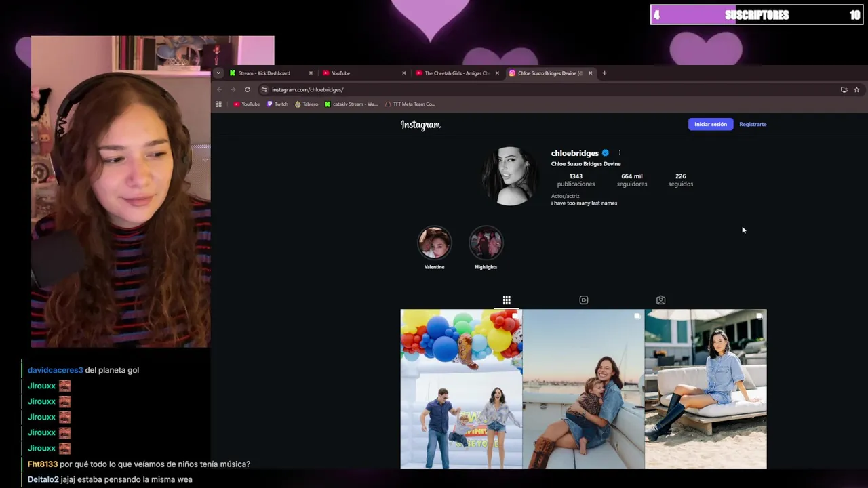Click the chloebridges username
The width and height of the screenshot is (868, 488).
(575, 153)
